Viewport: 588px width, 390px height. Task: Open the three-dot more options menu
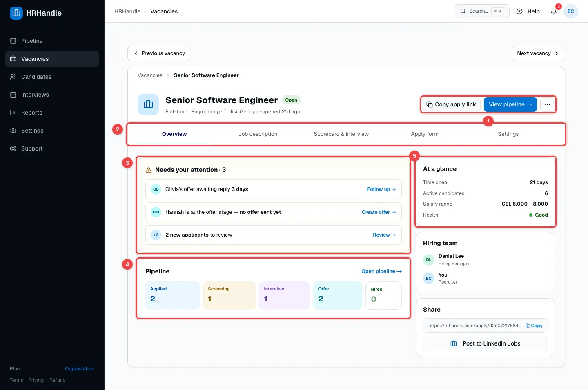point(548,104)
